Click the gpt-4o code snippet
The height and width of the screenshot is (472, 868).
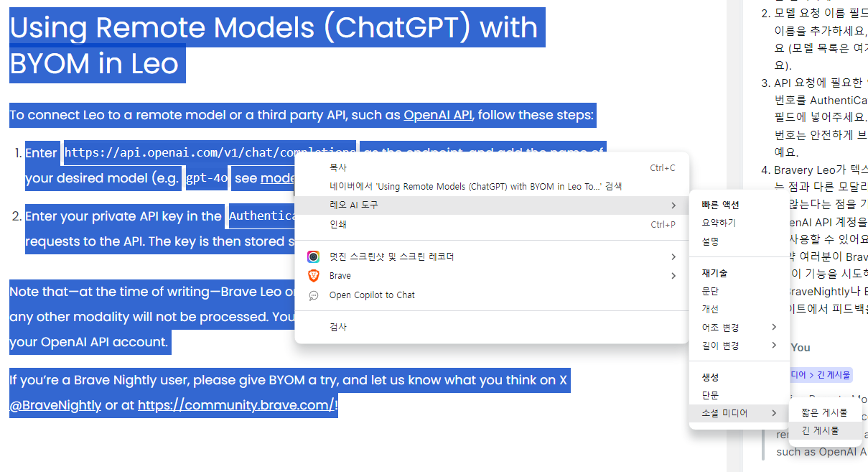pyautogui.click(x=207, y=178)
